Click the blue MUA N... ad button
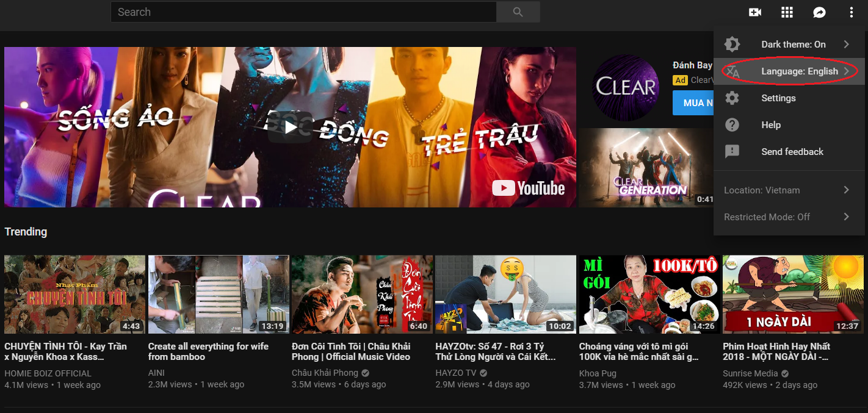Image resolution: width=868 pixels, height=413 pixels. [x=693, y=103]
